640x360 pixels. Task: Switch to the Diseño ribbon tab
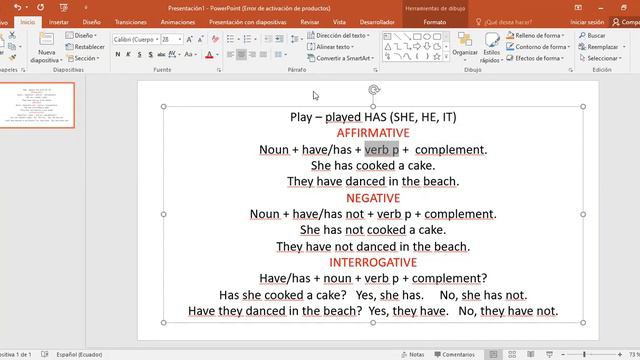click(91, 22)
